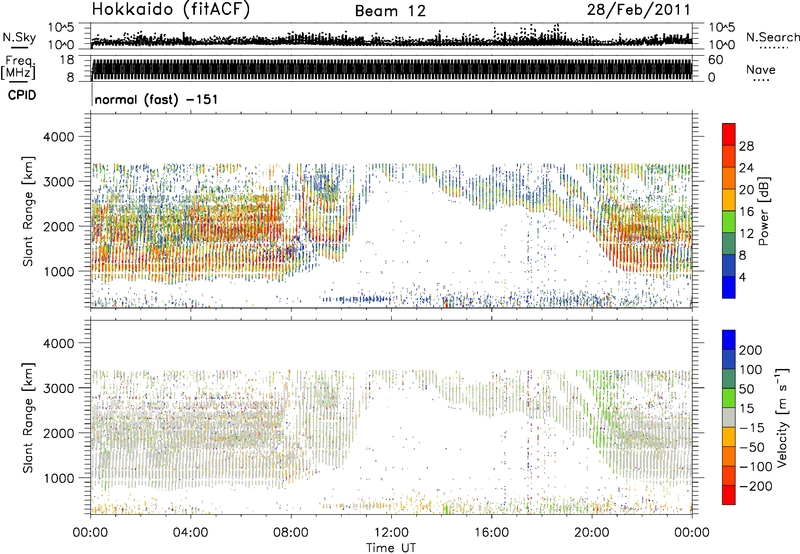The width and height of the screenshot is (800, 554).
Task: Click the '200' velocity colorbar value
Action: pyautogui.click(x=751, y=350)
